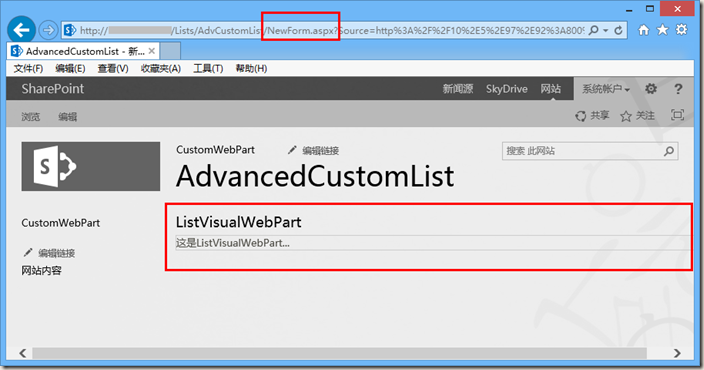This screenshot has width=704, height=370.
Task: Click the browser Forward arrow button
Action: (48, 30)
